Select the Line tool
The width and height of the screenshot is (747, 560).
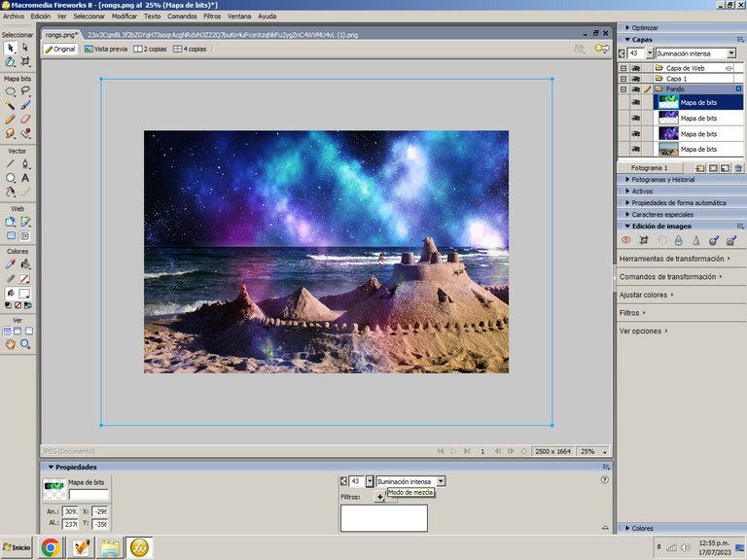10,163
